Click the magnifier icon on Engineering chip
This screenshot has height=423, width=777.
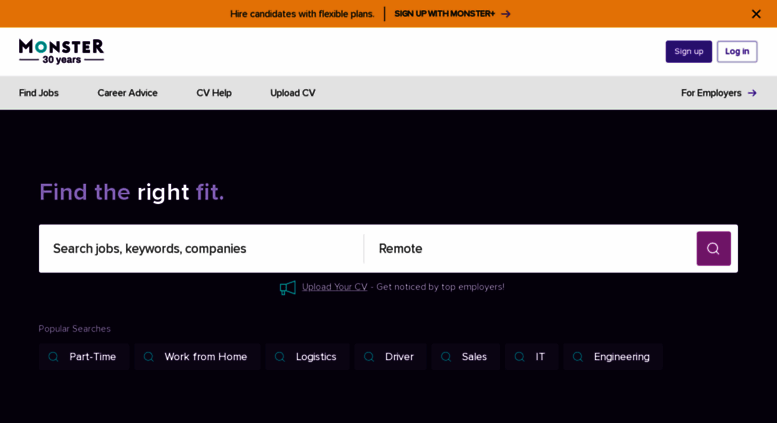[578, 357]
